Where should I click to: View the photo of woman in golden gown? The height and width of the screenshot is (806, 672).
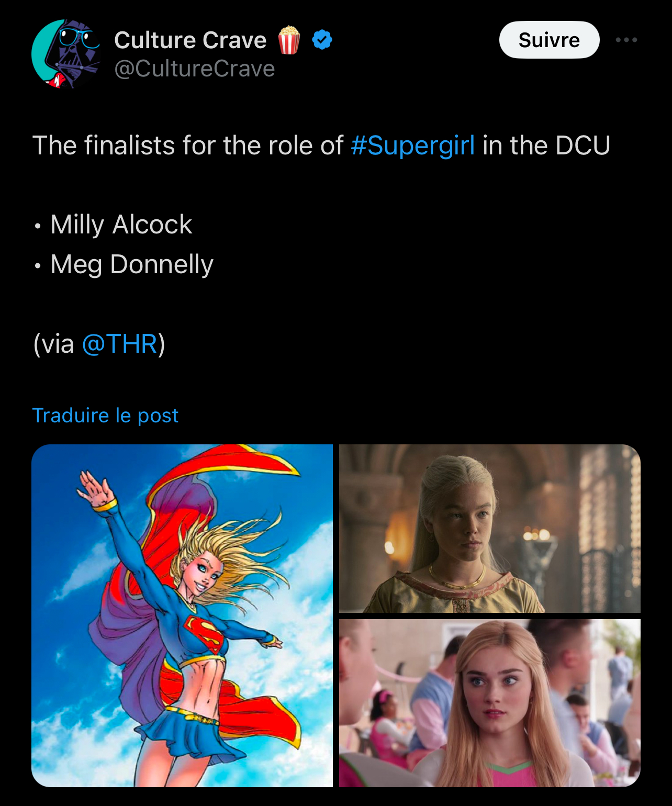click(x=490, y=529)
